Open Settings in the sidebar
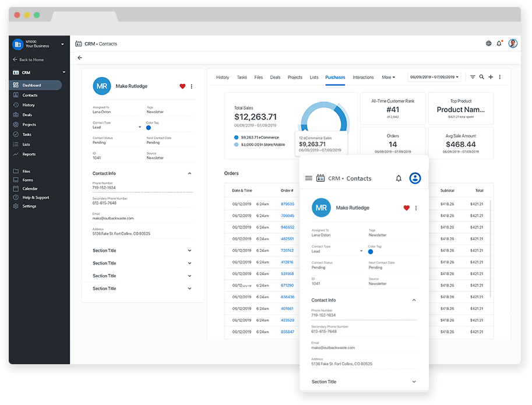The height and width of the screenshot is (405, 532). pos(29,206)
